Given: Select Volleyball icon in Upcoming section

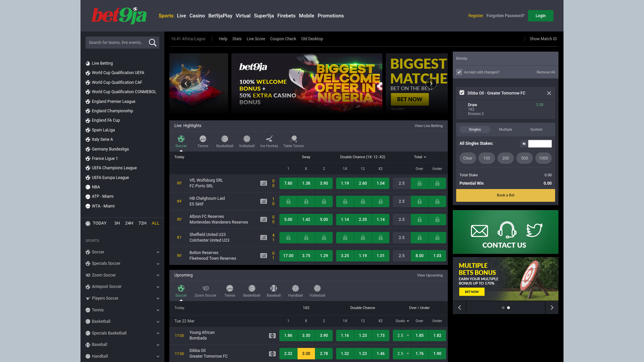Looking at the screenshot, I should pos(317,288).
